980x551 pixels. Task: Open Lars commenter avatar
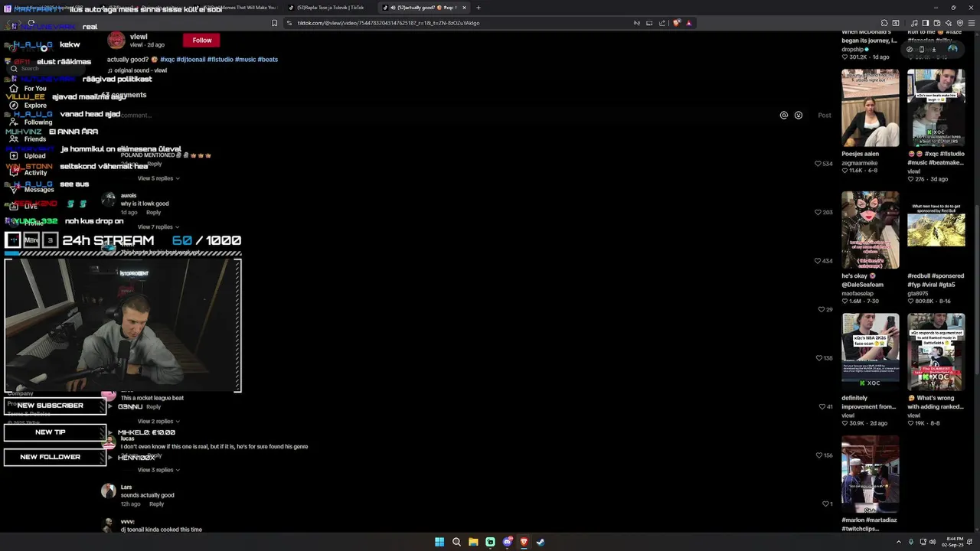[109, 491]
